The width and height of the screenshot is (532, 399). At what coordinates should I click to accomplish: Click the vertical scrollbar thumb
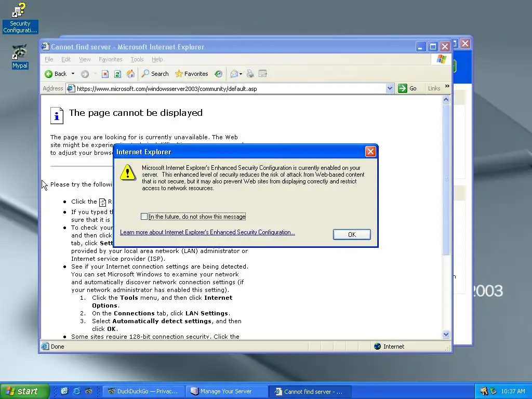(446, 179)
